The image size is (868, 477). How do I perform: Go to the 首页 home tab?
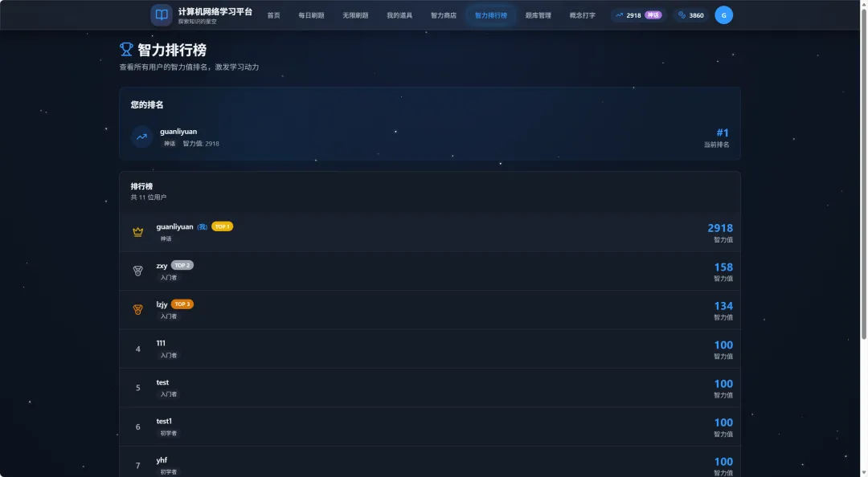click(273, 15)
